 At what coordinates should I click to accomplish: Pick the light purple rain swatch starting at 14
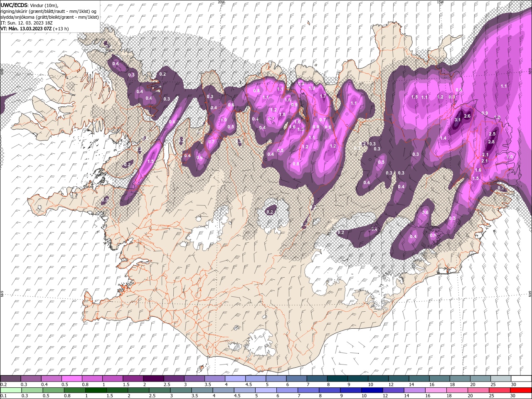pyautogui.click(x=414, y=390)
